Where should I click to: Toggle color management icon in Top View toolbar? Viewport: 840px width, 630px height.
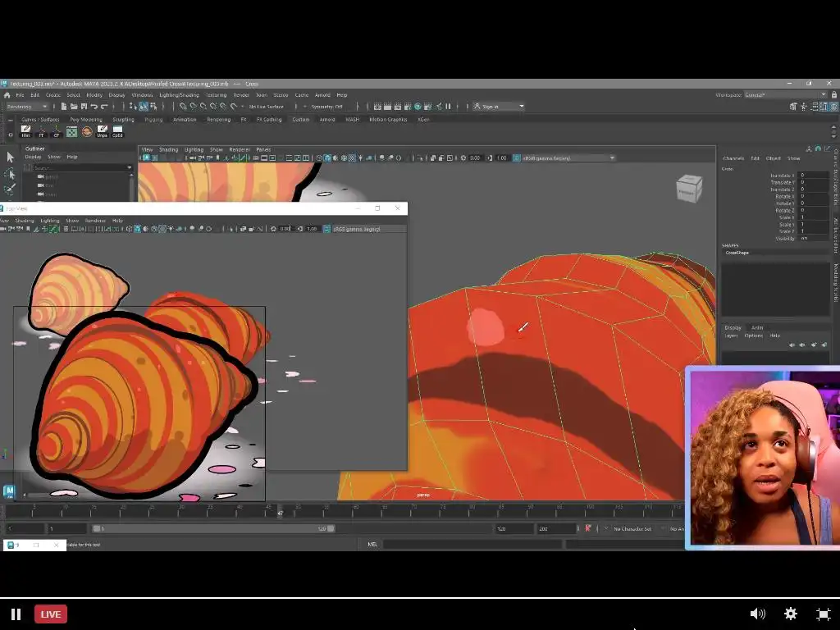pyautogui.click(x=326, y=229)
